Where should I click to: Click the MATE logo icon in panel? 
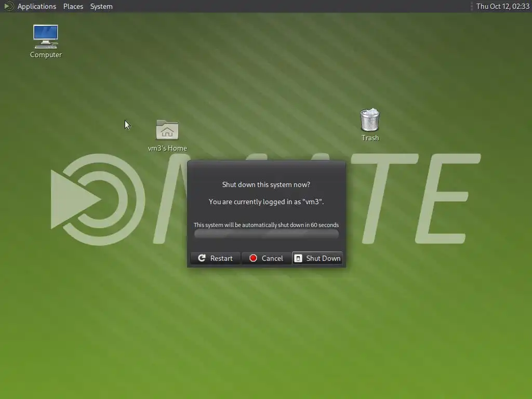(8, 6)
